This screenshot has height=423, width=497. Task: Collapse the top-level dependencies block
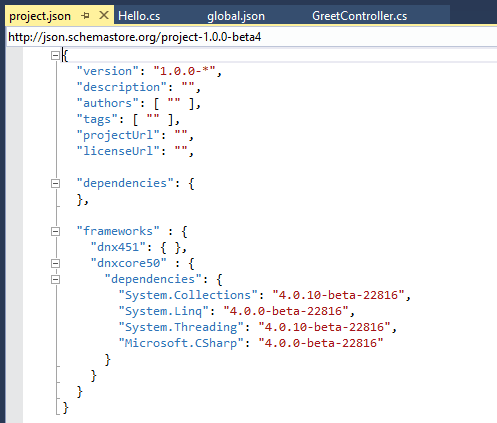[55, 183]
